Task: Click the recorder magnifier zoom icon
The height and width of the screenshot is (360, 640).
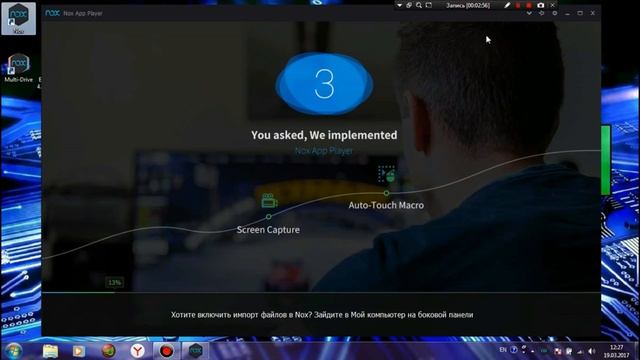Action: click(x=419, y=5)
